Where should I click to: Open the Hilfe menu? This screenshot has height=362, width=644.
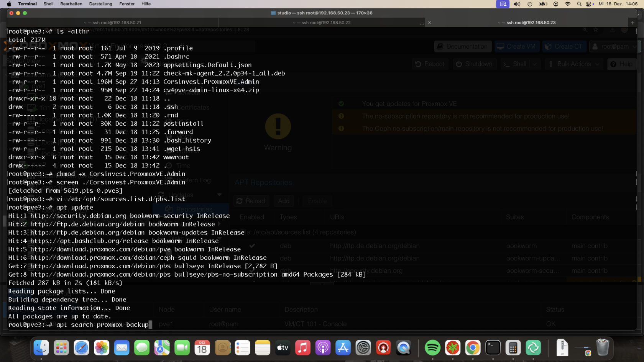[146, 4]
